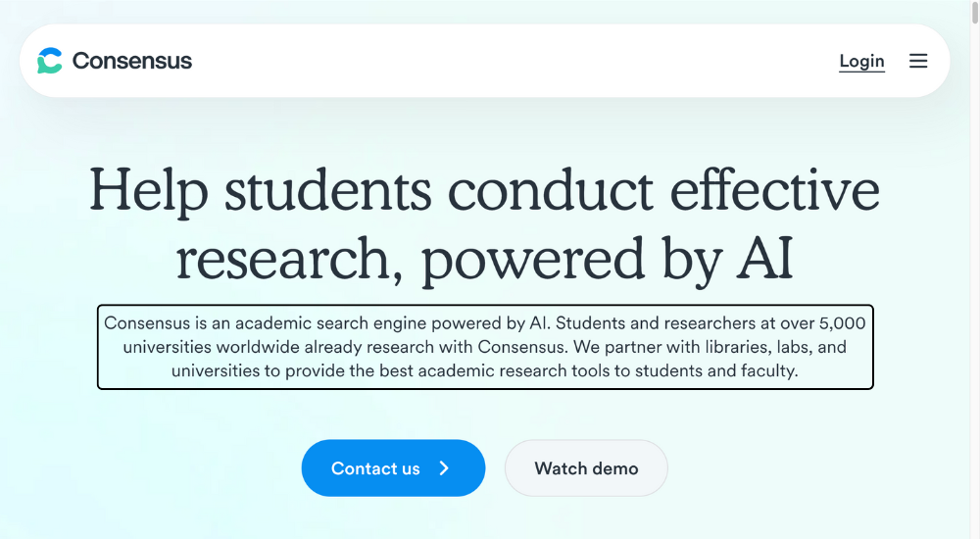Click the phrase students and faculty

[x=716, y=370]
